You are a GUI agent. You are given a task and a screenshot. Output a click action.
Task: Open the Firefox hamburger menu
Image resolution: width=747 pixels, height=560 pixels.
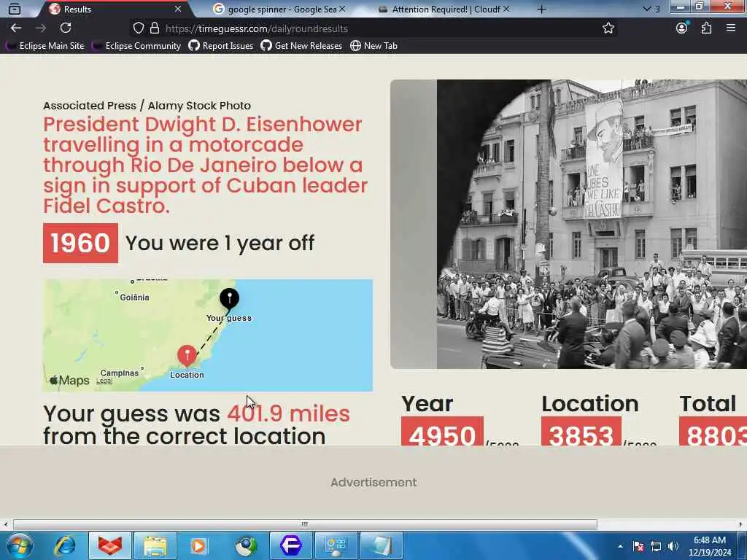click(731, 28)
